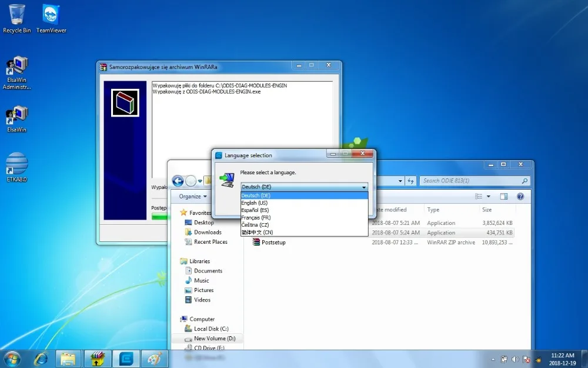
Task: Sort files by the Size column
Action: click(487, 210)
